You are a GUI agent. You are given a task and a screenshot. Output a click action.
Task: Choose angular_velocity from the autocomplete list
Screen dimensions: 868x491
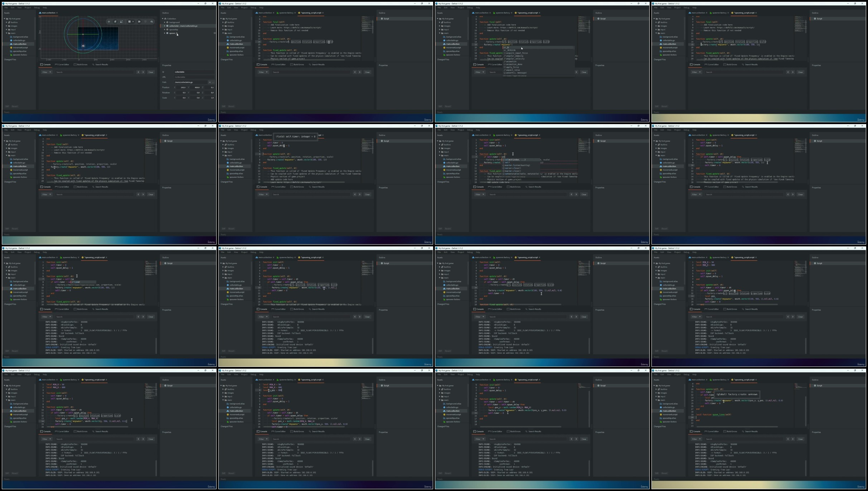(515, 59)
